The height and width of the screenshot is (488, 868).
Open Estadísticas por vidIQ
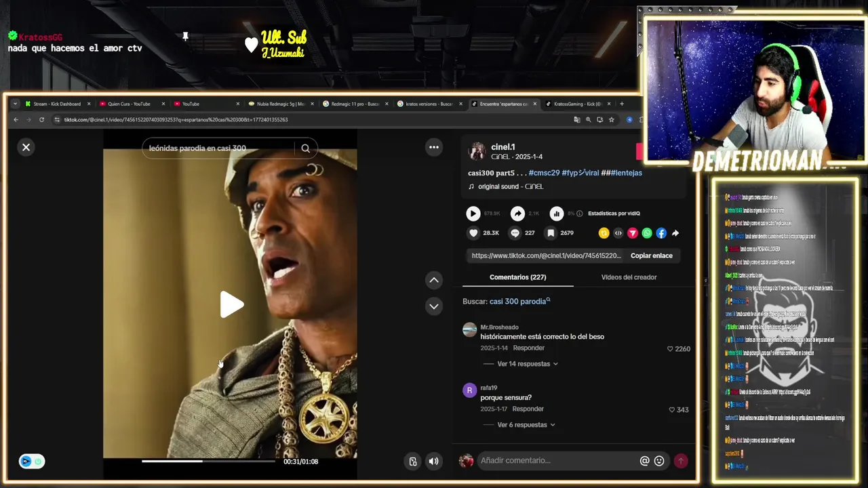[614, 213]
